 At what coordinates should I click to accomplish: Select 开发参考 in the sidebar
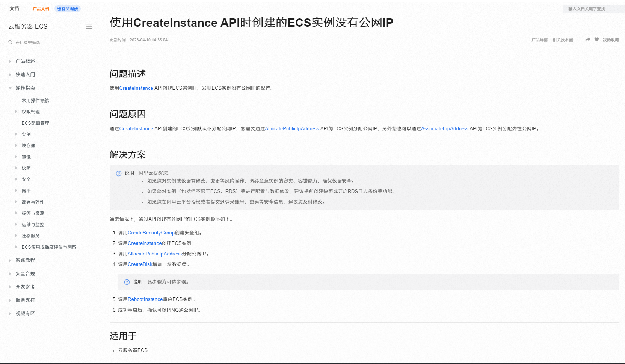[25, 287]
